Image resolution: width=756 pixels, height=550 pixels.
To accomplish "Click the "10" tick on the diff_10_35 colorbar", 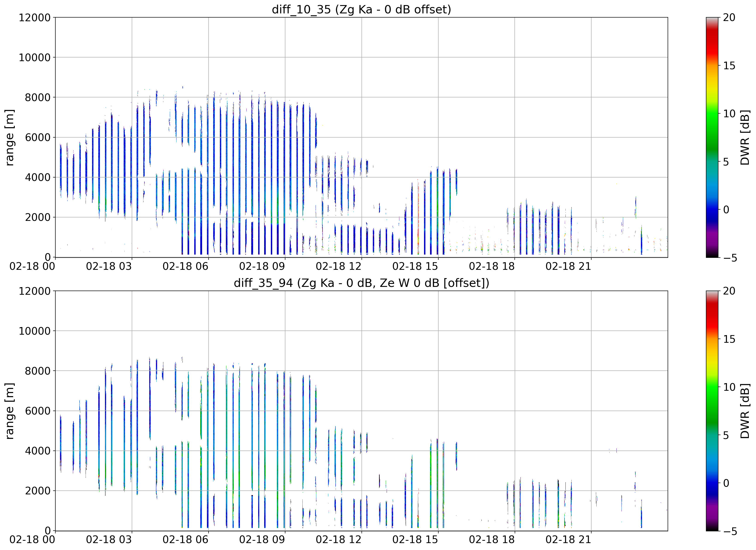I will coord(729,114).
